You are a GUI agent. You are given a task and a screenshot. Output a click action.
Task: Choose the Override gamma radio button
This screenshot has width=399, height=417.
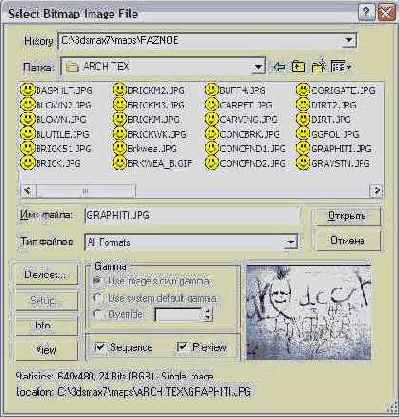coord(98,314)
